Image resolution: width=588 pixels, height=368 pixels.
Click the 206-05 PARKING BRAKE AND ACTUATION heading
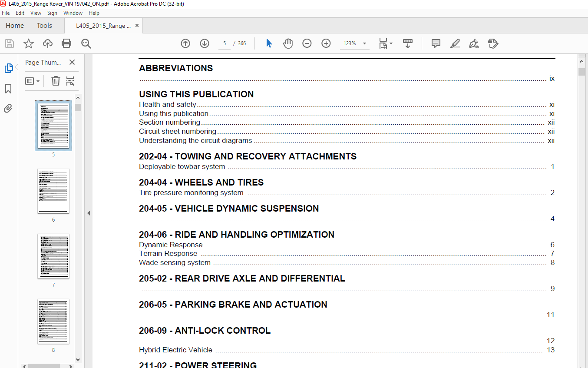pyautogui.click(x=233, y=305)
